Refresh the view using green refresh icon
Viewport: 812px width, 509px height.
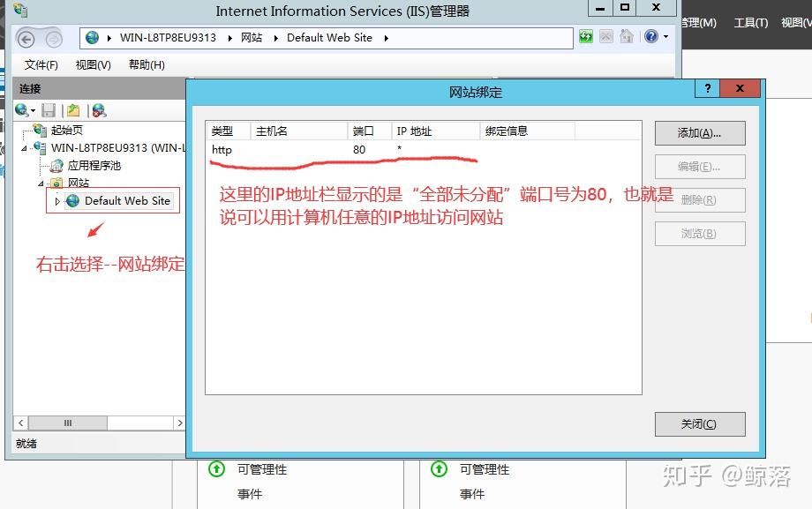pos(585,37)
